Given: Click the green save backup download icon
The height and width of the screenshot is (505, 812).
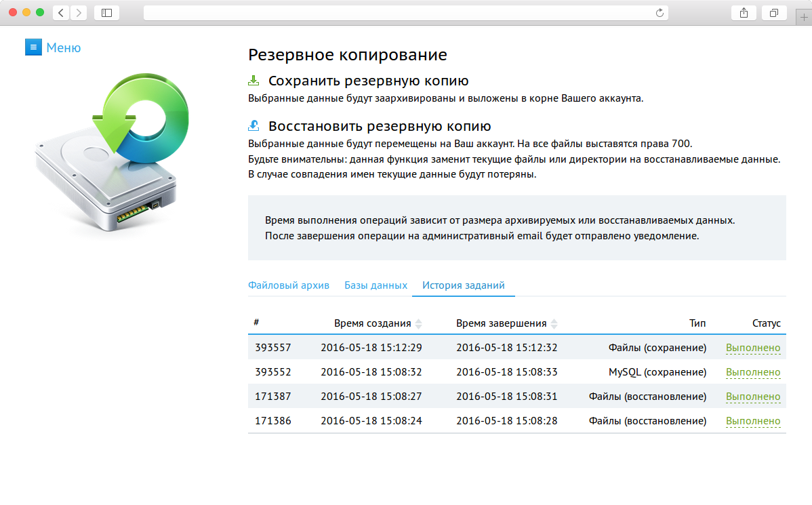Looking at the screenshot, I should click(253, 80).
